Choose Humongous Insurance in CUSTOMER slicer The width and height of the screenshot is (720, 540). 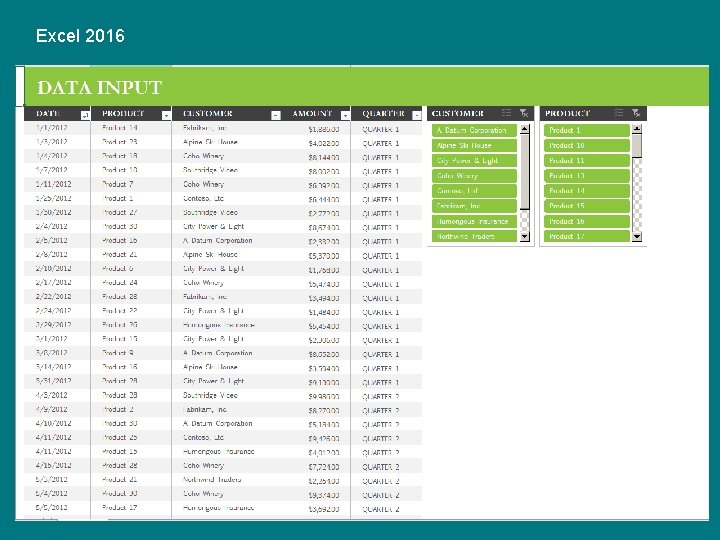click(x=474, y=221)
